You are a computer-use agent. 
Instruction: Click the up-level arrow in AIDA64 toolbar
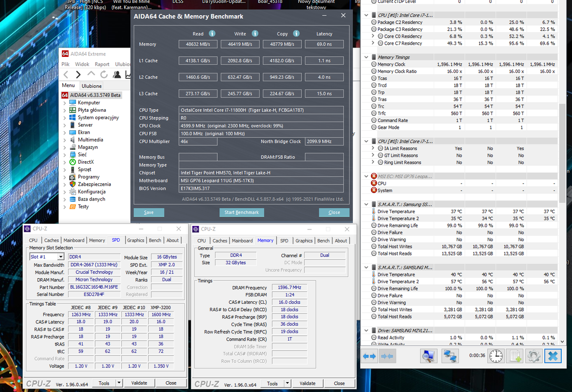[91, 74]
